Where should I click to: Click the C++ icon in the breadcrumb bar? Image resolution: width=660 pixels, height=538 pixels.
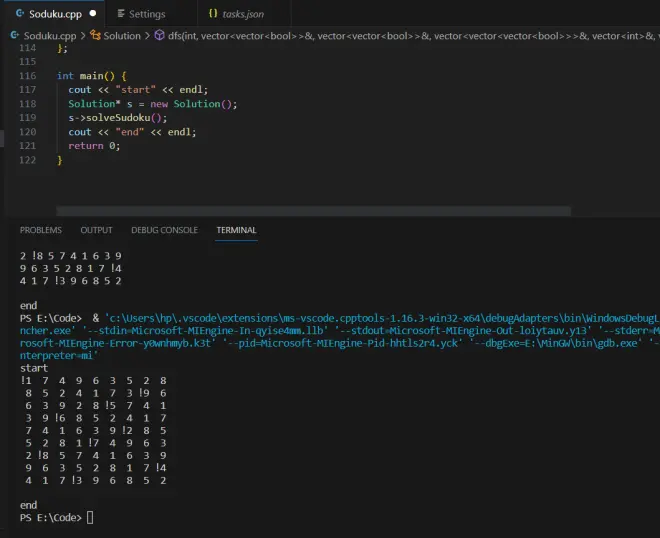[x=14, y=35]
